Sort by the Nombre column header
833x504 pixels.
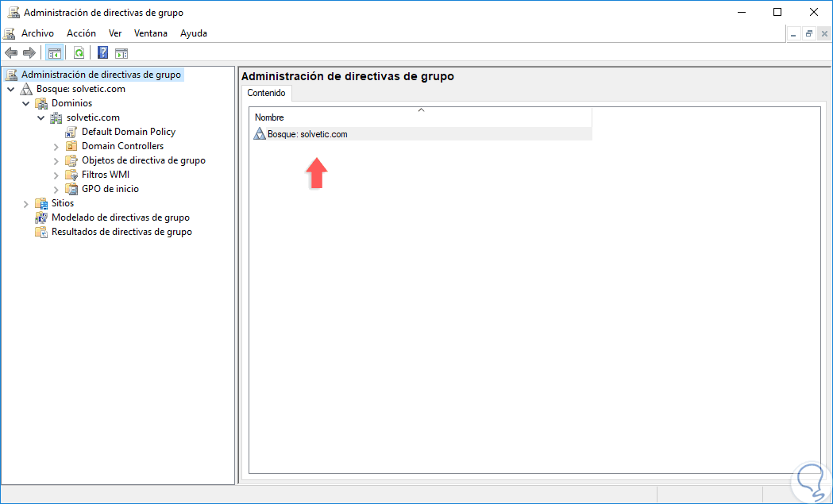pyautogui.click(x=421, y=117)
